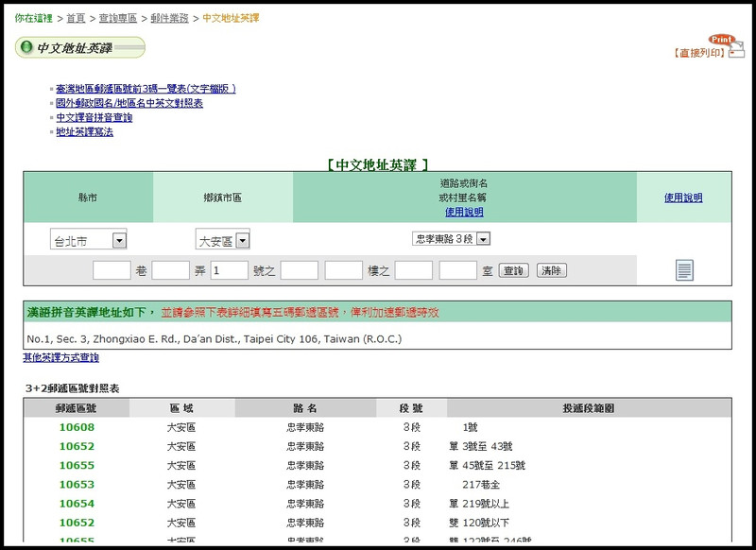Go to 郵件業務 breadcrumb link
Screen dimensions: 756x550
(x=170, y=18)
